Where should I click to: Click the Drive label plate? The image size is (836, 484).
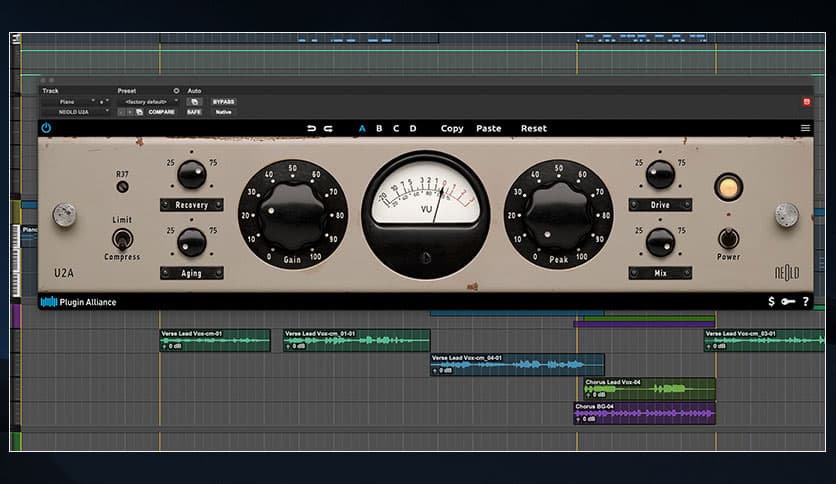click(660, 205)
